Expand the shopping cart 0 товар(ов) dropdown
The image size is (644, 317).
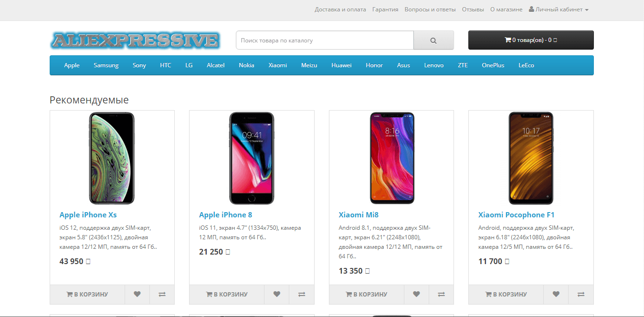pyautogui.click(x=531, y=40)
